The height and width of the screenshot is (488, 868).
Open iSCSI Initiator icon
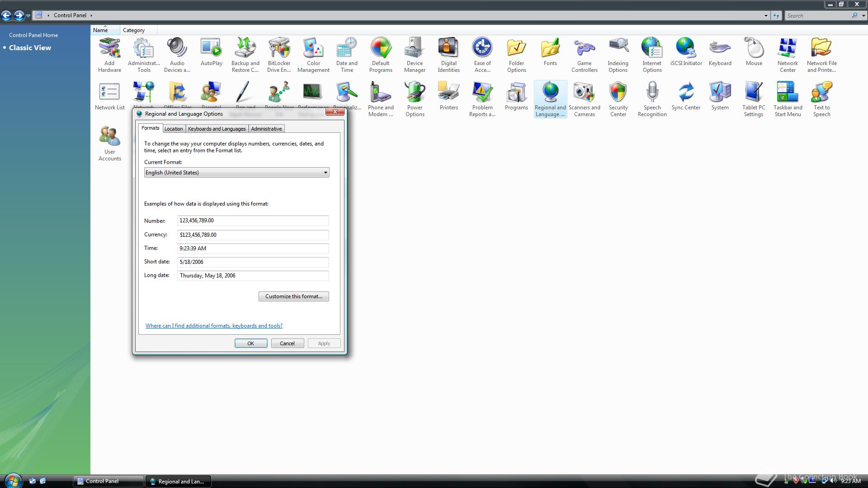tap(686, 52)
